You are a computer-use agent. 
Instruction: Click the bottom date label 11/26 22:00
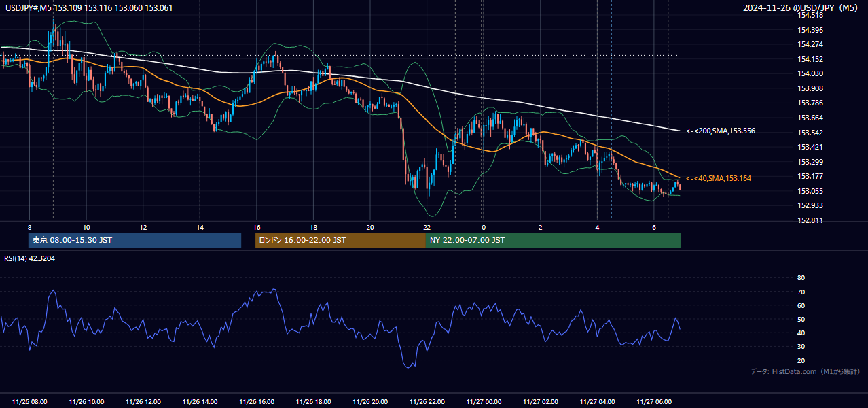pyautogui.click(x=427, y=402)
